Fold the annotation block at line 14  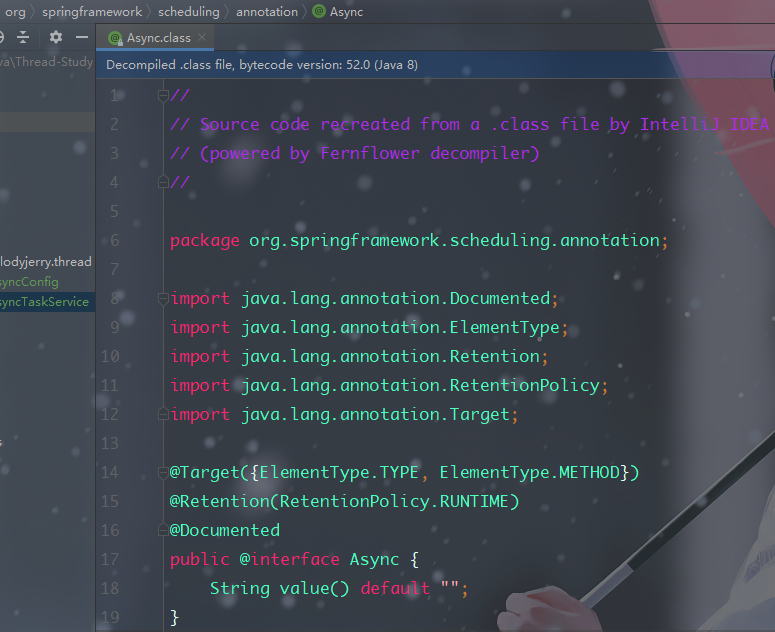point(163,472)
